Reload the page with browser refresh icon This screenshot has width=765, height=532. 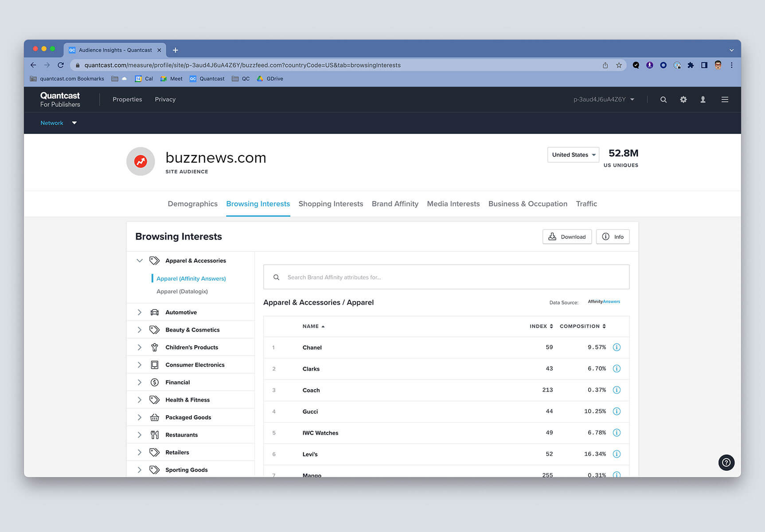[61, 65]
